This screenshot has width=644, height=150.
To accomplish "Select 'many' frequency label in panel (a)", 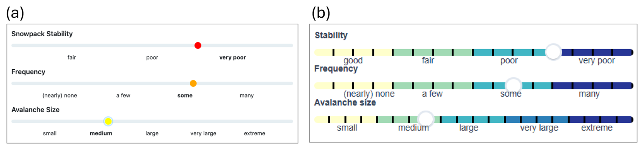I will pyautogui.click(x=246, y=96).
